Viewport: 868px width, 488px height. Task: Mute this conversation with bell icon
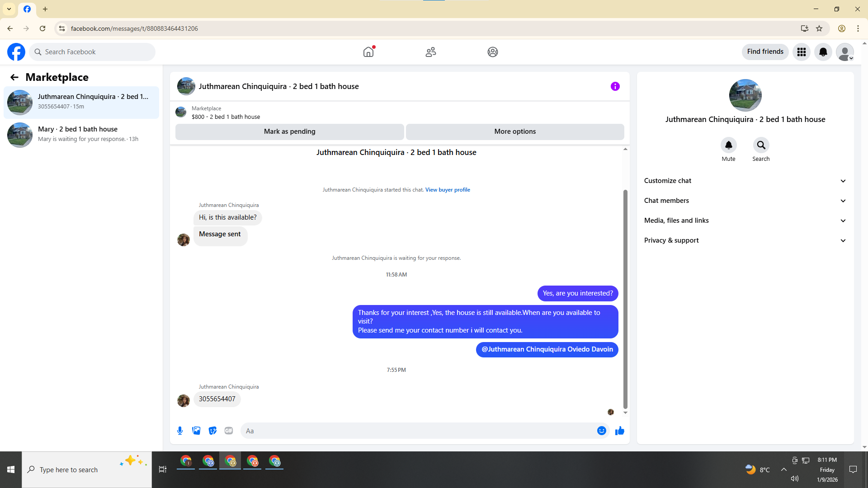(728, 145)
